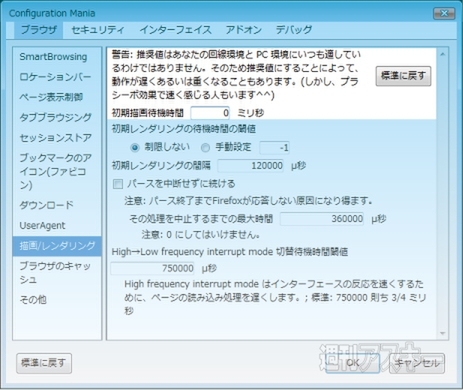Click the 注意: 0 にしてはいけません text

click(201, 235)
